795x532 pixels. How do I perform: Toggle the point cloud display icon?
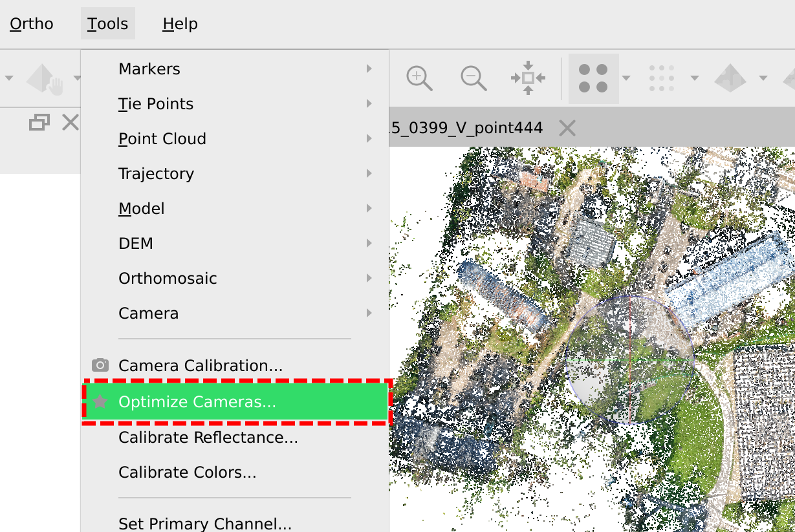point(593,78)
